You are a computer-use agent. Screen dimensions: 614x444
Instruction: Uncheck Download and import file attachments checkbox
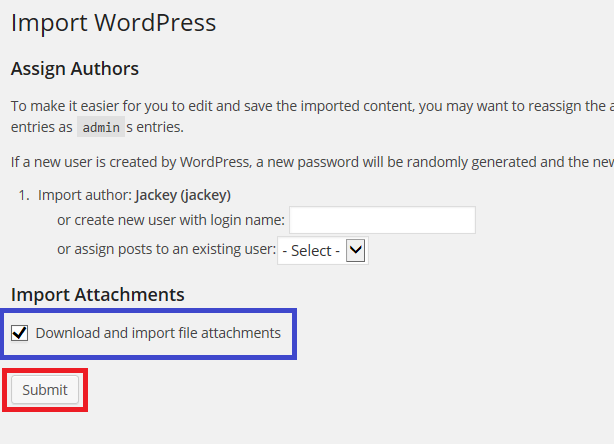[19, 333]
